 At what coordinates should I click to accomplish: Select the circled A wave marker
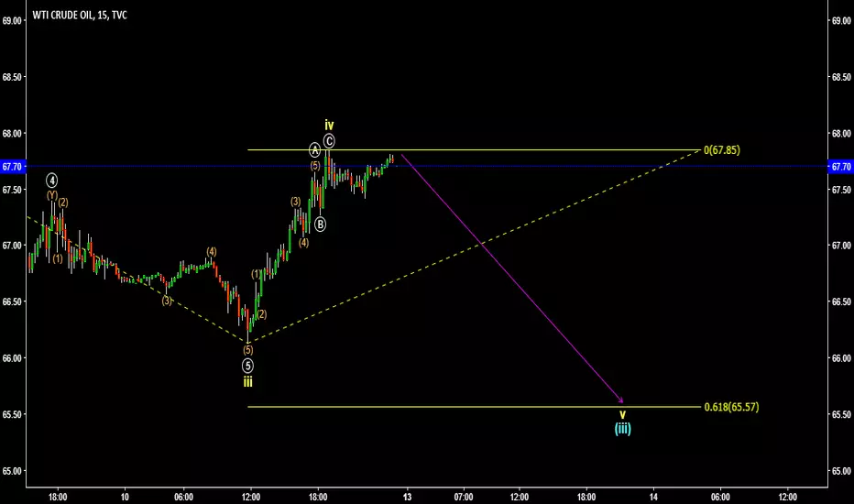(x=315, y=149)
